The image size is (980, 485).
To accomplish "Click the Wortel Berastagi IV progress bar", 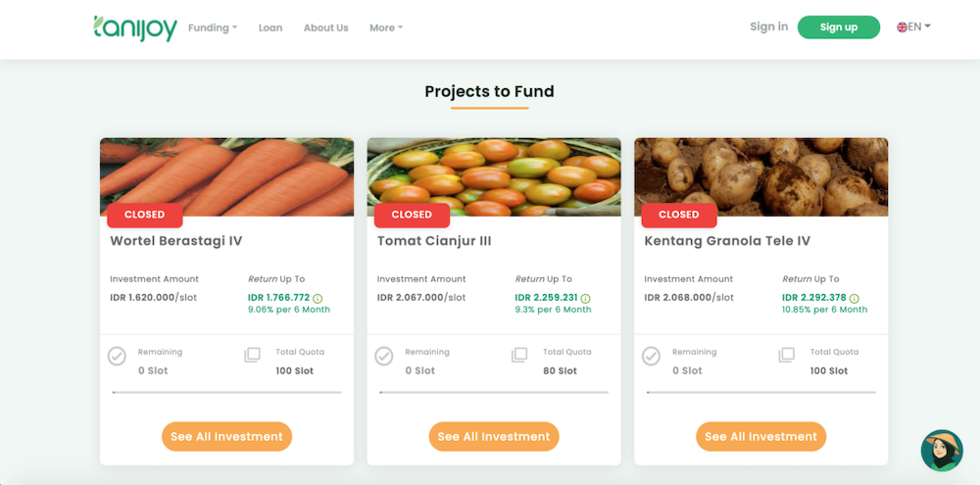I will [x=226, y=392].
